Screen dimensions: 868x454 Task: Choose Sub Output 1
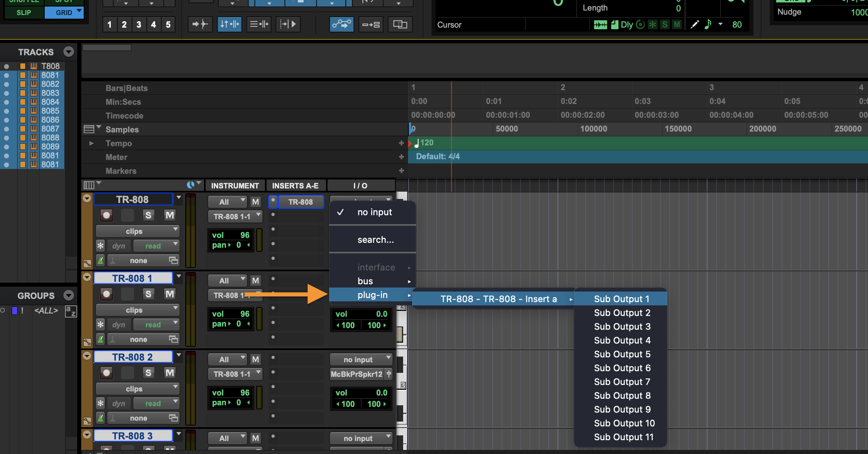click(621, 299)
